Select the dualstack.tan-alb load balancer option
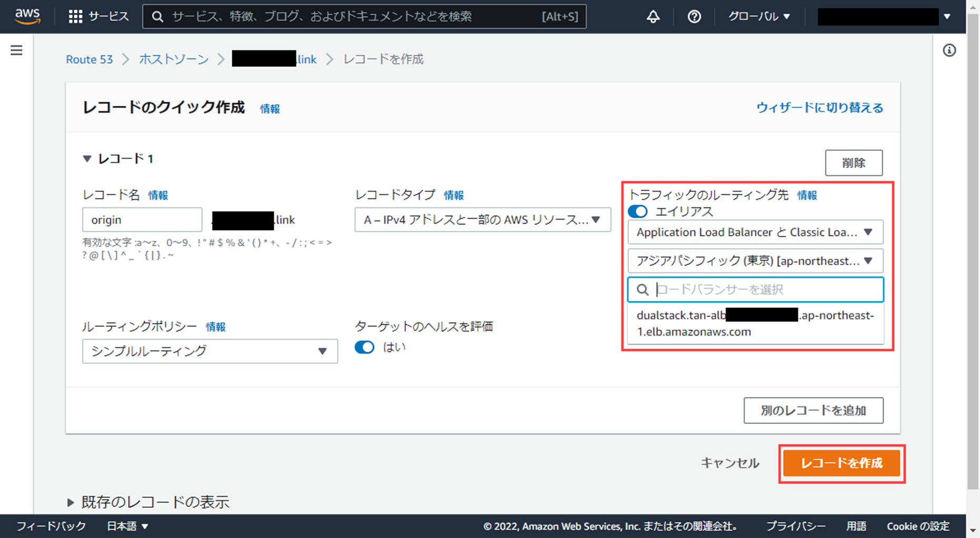This screenshot has height=538, width=980. (755, 323)
